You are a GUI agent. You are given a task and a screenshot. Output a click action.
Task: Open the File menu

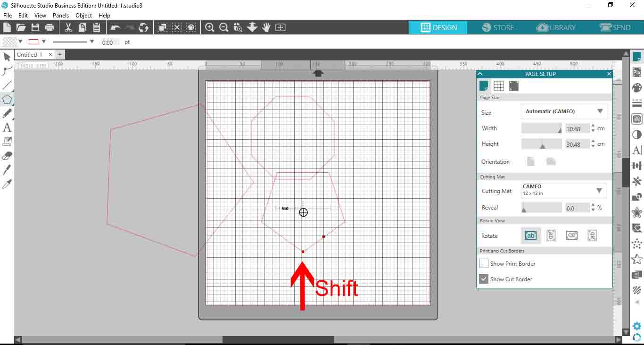[x=7, y=15]
